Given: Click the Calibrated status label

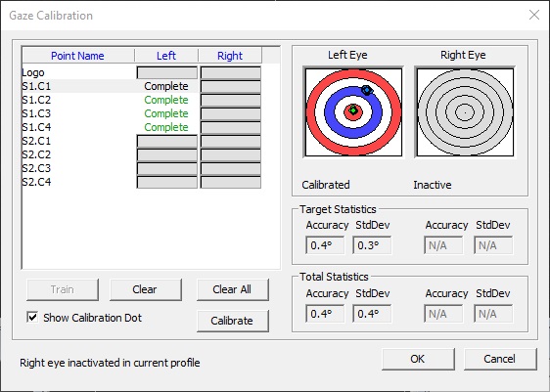Looking at the screenshot, I should coord(326,185).
